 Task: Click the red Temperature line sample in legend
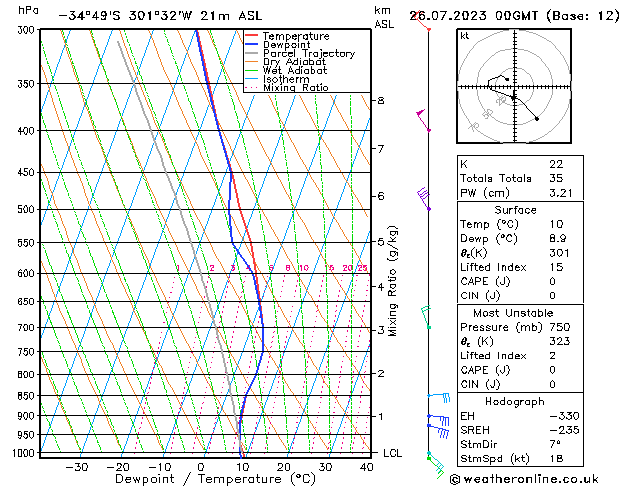click(251, 36)
